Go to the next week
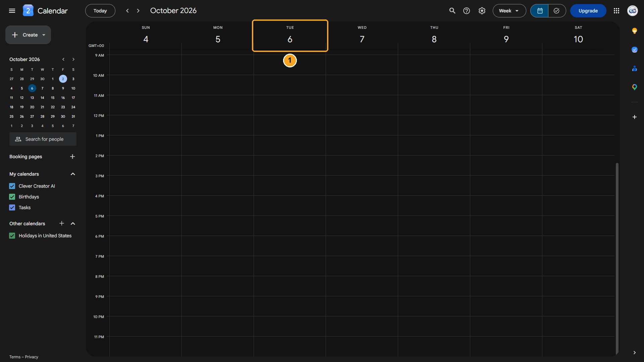The width and height of the screenshot is (644, 362). (x=138, y=11)
